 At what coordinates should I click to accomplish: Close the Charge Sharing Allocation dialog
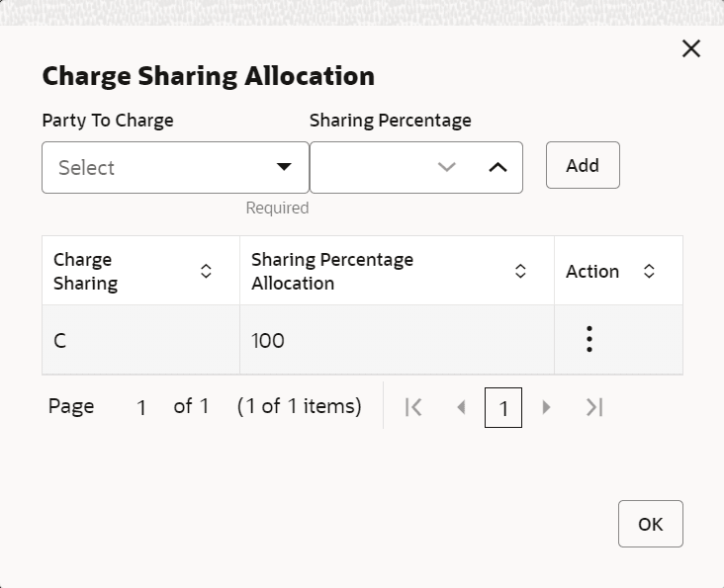point(691,49)
